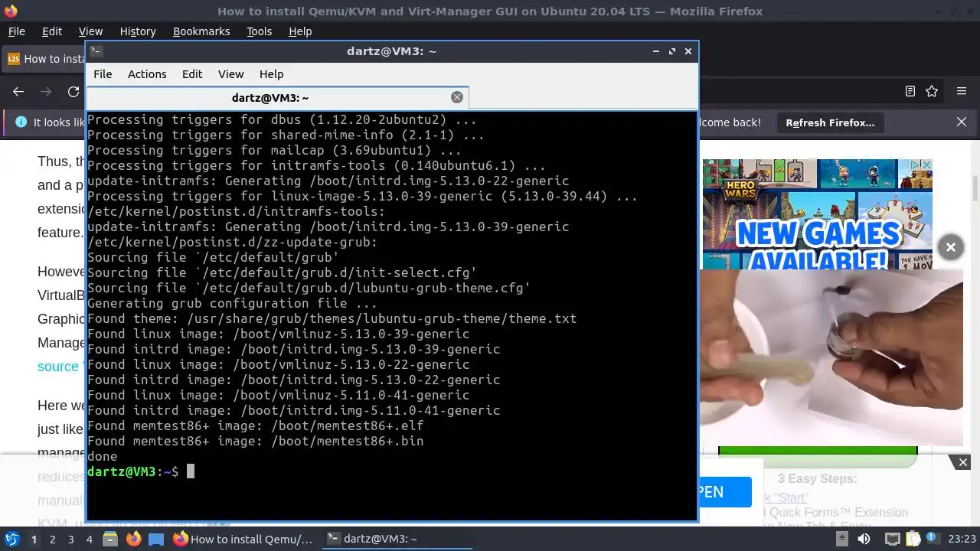Image resolution: width=980 pixels, height=551 pixels.
Task: Launch Firefox from the taskbar quick launch icon
Action: (x=133, y=539)
